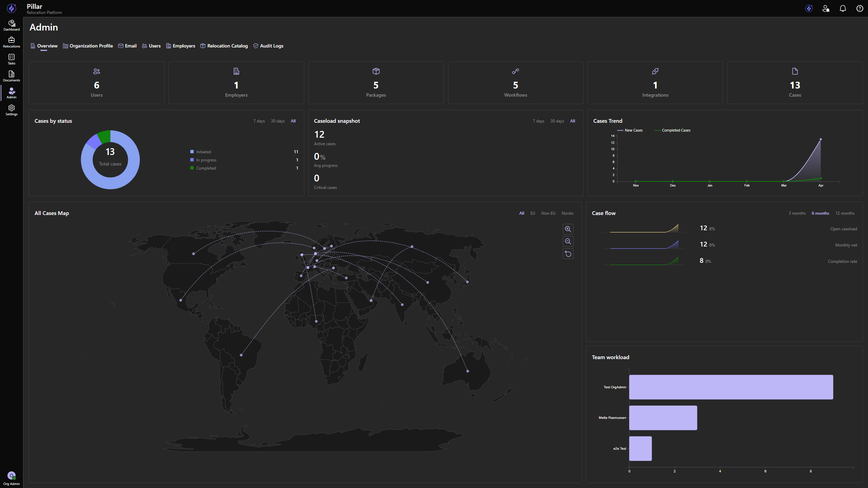Set Caseload snapshot to 30 days

pos(557,121)
